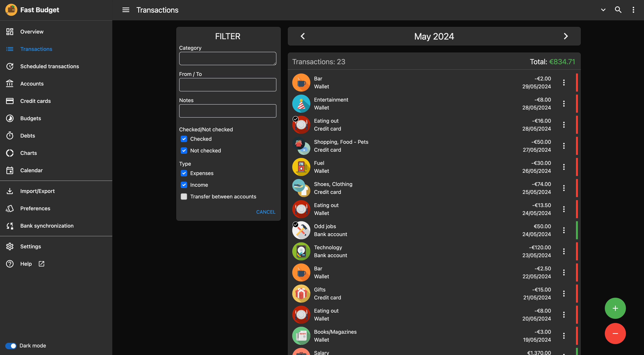Click Bank synchronization icon

coord(10,226)
